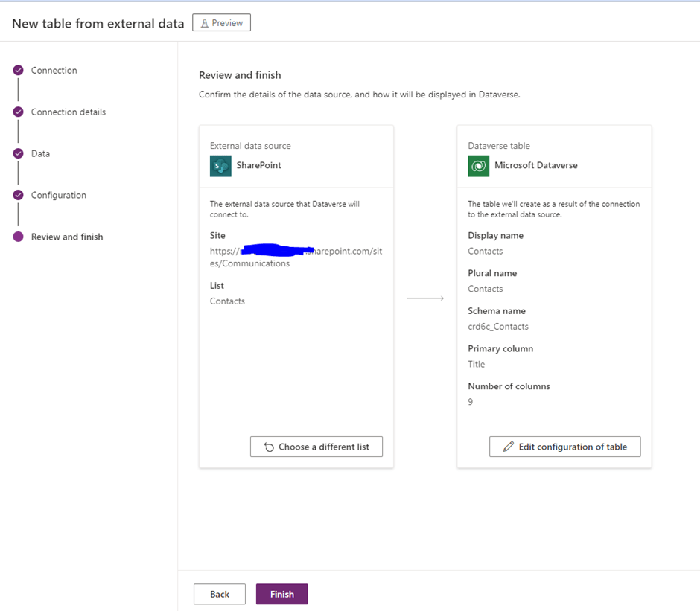Open the Connection details step

pos(69,112)
